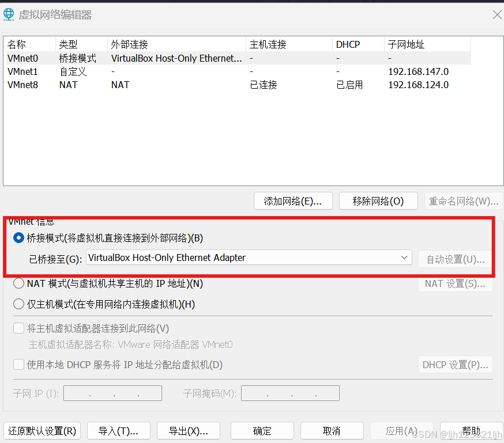Viewport: 504px width, 443px height.
Task: Click 还原默认设置(R) button
Action: click(42, 431)
